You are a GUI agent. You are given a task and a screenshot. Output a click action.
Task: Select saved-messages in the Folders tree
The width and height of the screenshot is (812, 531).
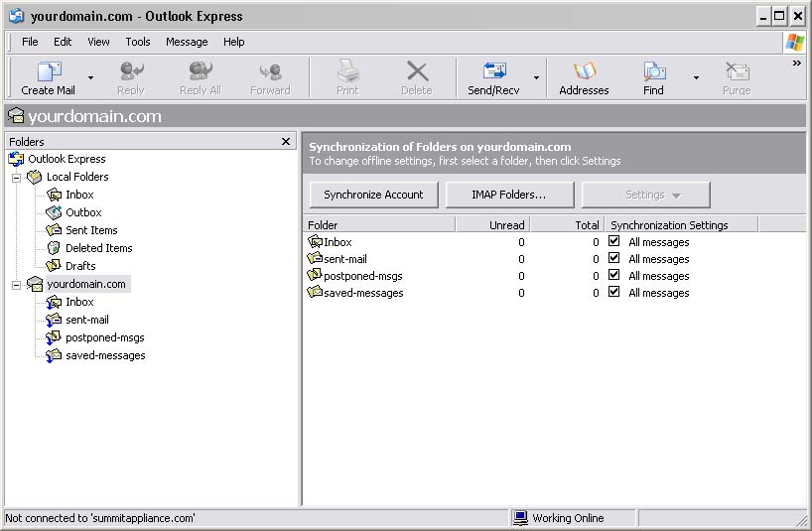105,355
